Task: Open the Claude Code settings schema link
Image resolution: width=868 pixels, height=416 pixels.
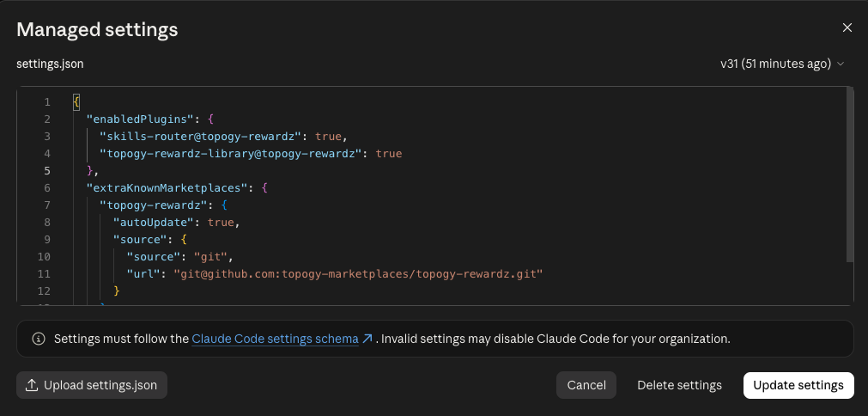Action: 275,339
